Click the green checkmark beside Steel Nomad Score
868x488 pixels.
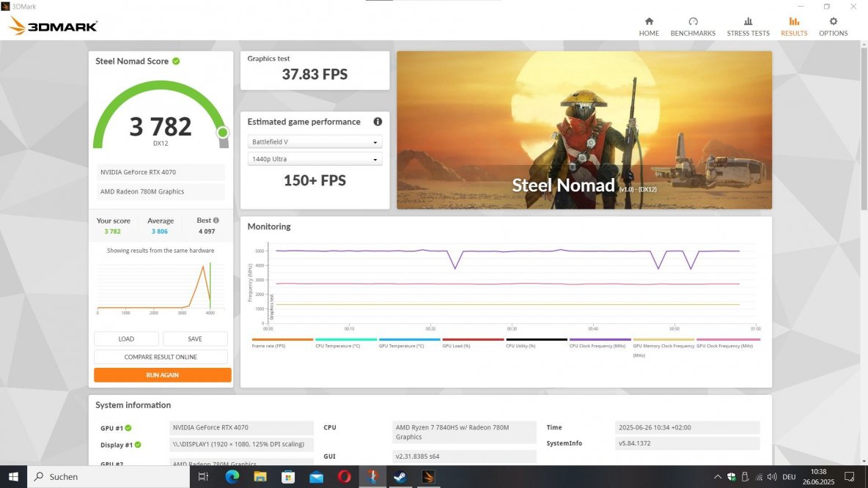pyautogui.click(x=175, y=61)
